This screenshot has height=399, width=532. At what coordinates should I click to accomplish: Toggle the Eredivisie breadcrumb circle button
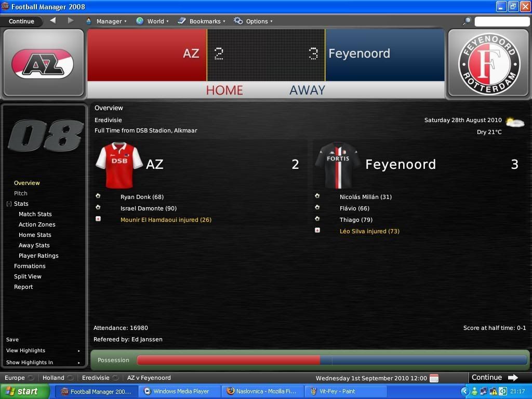point(116,378)
